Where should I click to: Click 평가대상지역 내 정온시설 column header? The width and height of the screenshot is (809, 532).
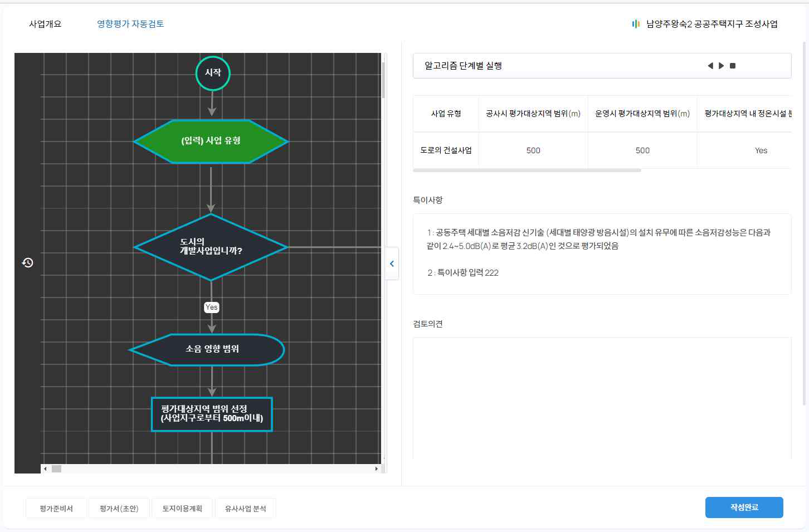744,114
